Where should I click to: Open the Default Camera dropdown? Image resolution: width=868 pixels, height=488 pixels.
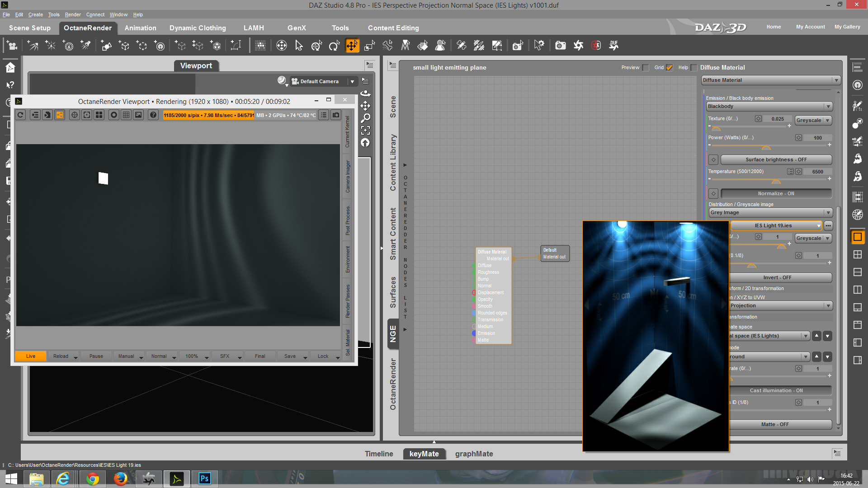352,81
